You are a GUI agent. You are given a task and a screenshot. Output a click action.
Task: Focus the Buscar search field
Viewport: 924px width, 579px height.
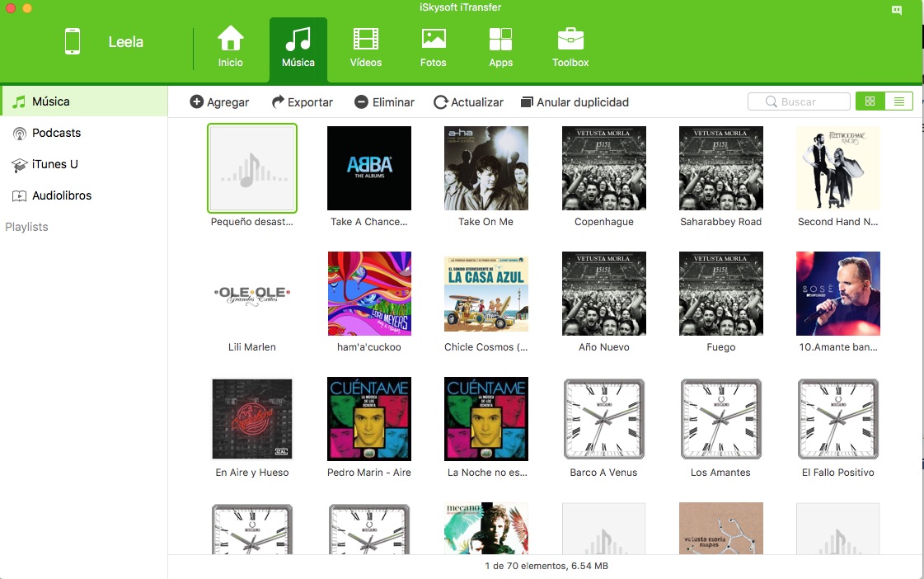click(799, 101)
